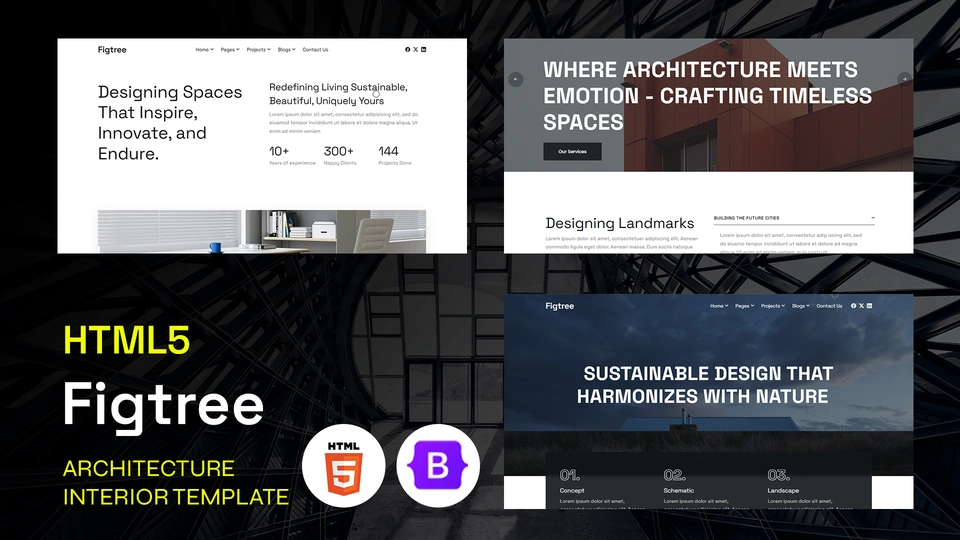Open Blogs dropdown in white Figtree preview
The height and width of the screenshot is (540, 960).
(x=287, y=50)
